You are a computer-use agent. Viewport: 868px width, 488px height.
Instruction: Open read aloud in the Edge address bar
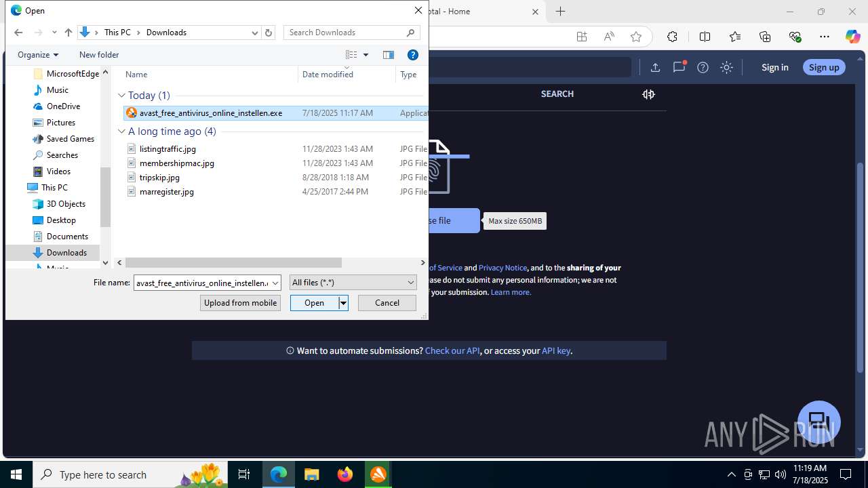(x=609, y=37)
